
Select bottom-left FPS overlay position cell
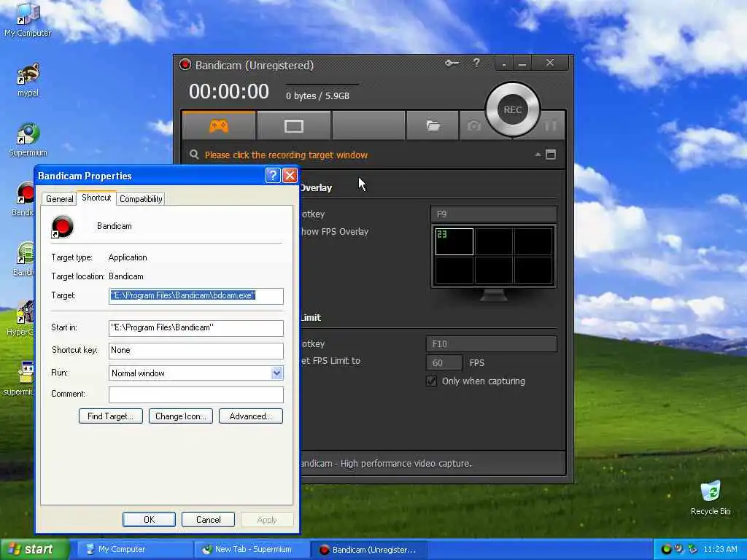(454, 270)
